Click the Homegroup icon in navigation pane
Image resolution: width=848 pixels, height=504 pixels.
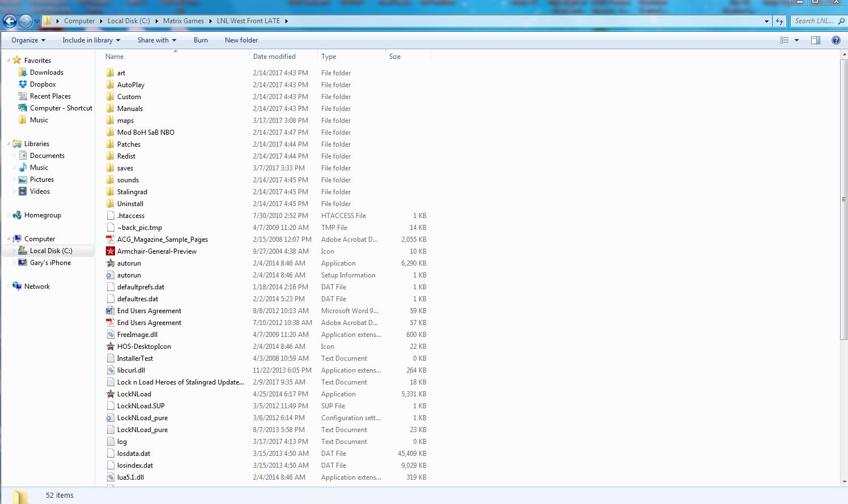click(17, 215)
